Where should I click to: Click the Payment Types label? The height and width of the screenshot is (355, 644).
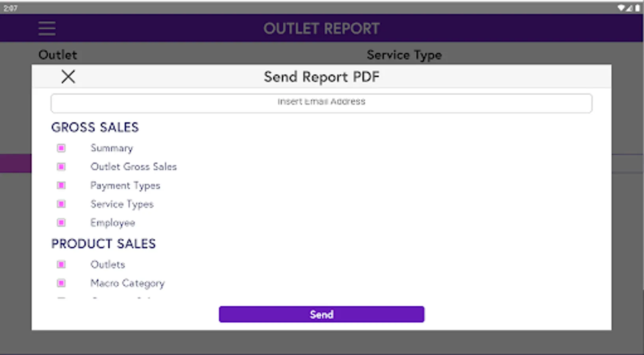click(x=125, y=185)
